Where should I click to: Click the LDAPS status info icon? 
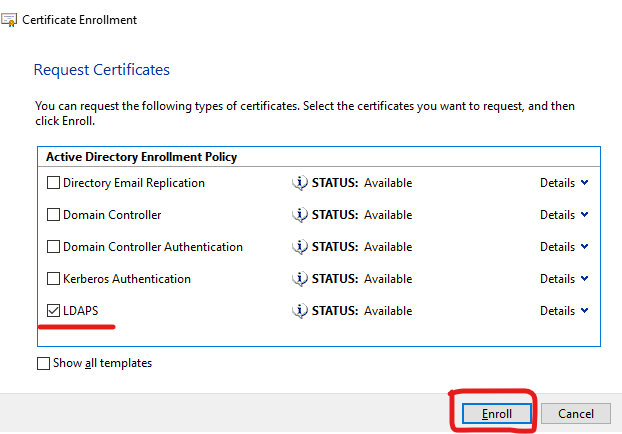[298, 311]
